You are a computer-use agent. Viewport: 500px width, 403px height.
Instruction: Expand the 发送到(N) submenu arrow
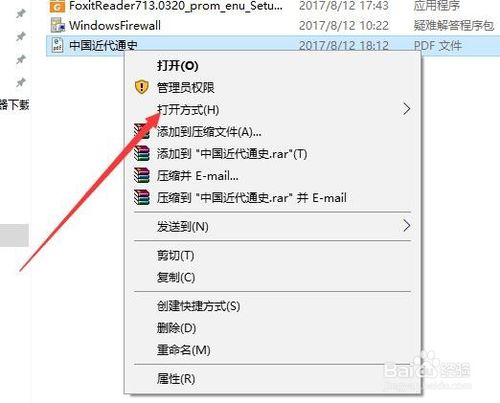[x=406, y=226]
